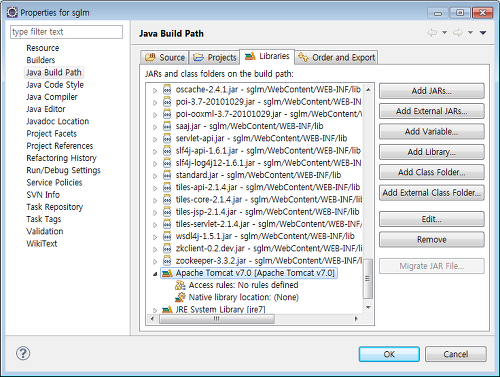Click the jar icon of zookeeper-3.3.2.jar

point(167,261)
